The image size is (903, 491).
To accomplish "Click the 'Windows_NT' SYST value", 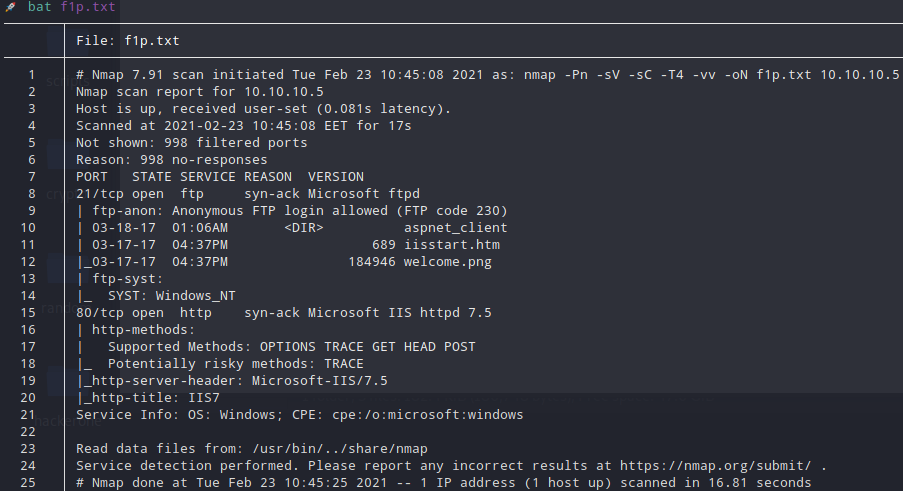I will 195,296.
